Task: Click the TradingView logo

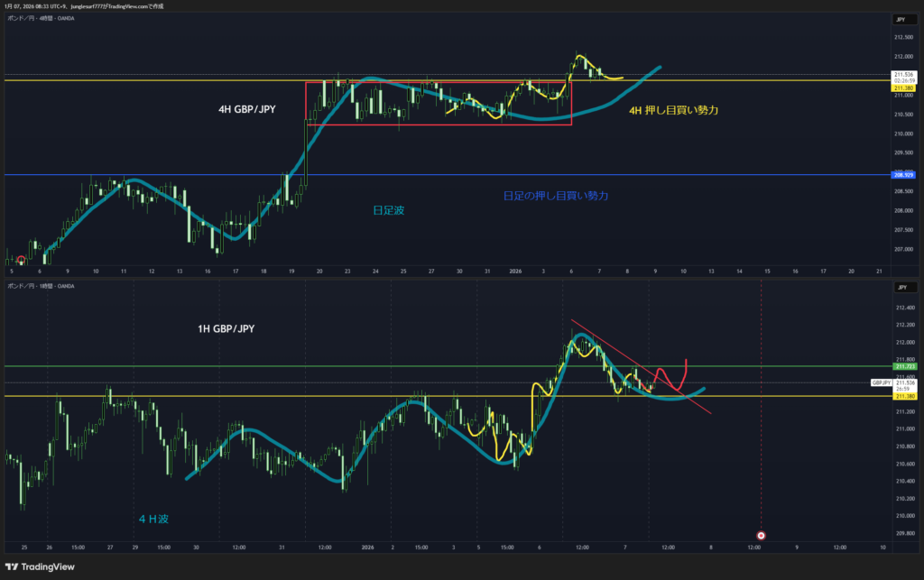Action: pos(39,566)
